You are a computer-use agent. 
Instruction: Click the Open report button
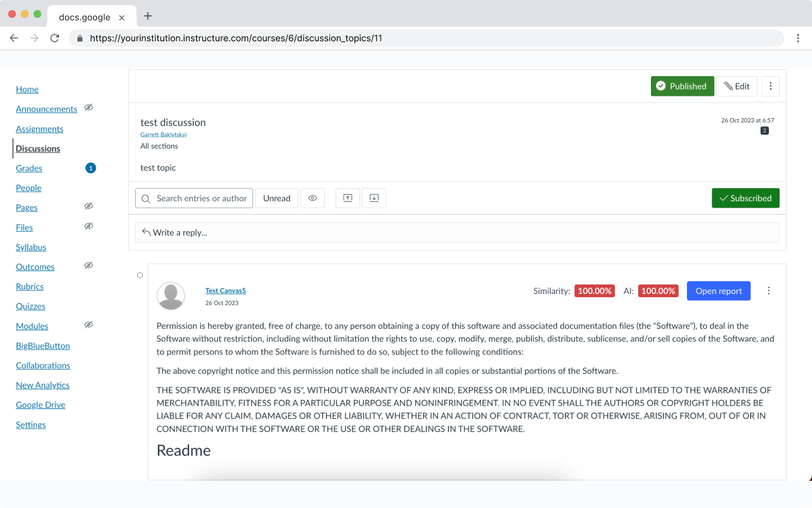[x=718, y=291]
